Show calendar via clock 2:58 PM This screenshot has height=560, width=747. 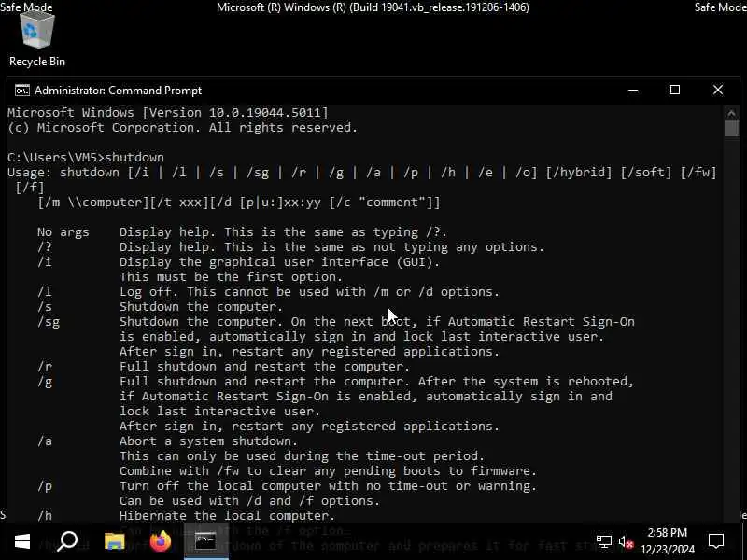point(668,541)
